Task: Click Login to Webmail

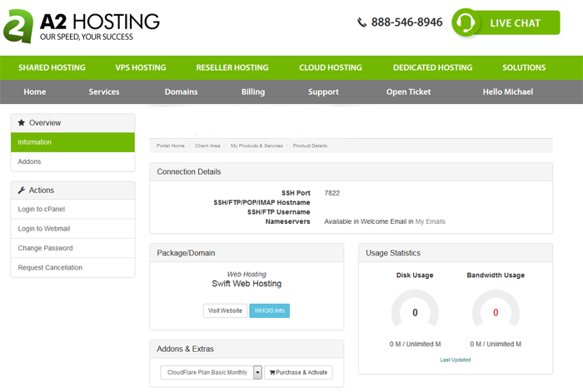Action: (x=73, y=229)
